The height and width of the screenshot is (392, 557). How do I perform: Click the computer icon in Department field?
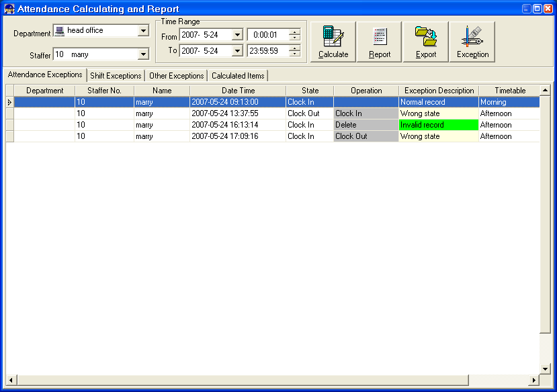click(x=60, y=31)
